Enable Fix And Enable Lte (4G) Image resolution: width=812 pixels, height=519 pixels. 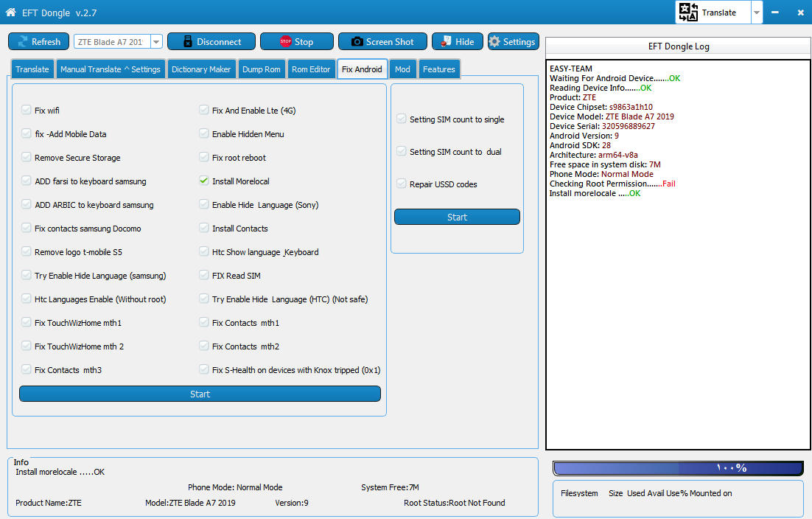[204, 110]
